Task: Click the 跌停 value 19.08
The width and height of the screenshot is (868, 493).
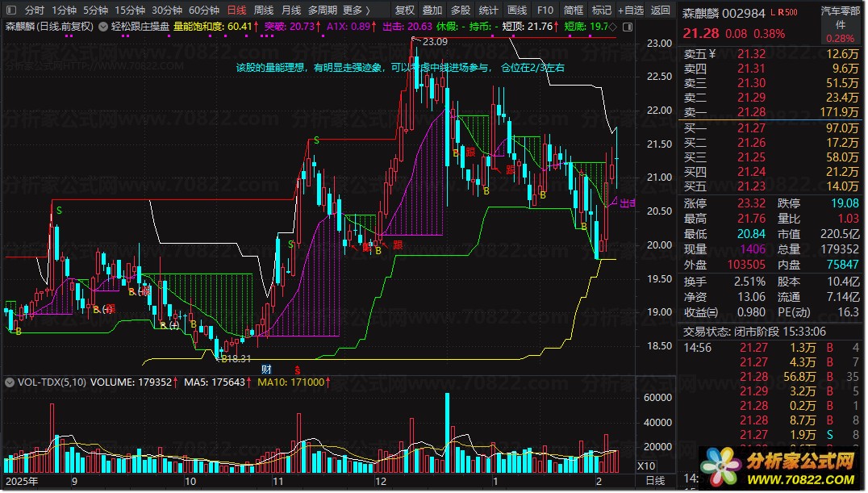Action: (845, 203)
